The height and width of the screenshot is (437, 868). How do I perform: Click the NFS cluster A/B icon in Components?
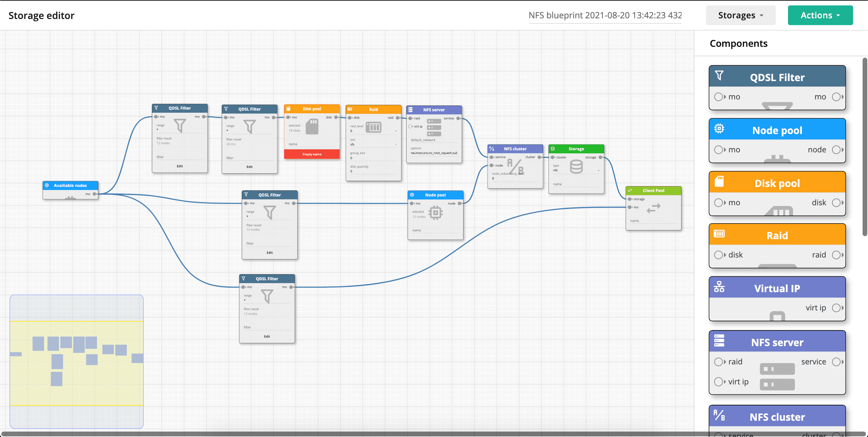pos(719,415)
